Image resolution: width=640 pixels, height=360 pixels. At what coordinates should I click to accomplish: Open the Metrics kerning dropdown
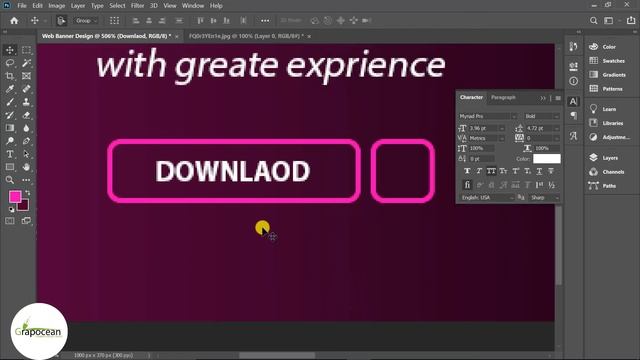502,138
